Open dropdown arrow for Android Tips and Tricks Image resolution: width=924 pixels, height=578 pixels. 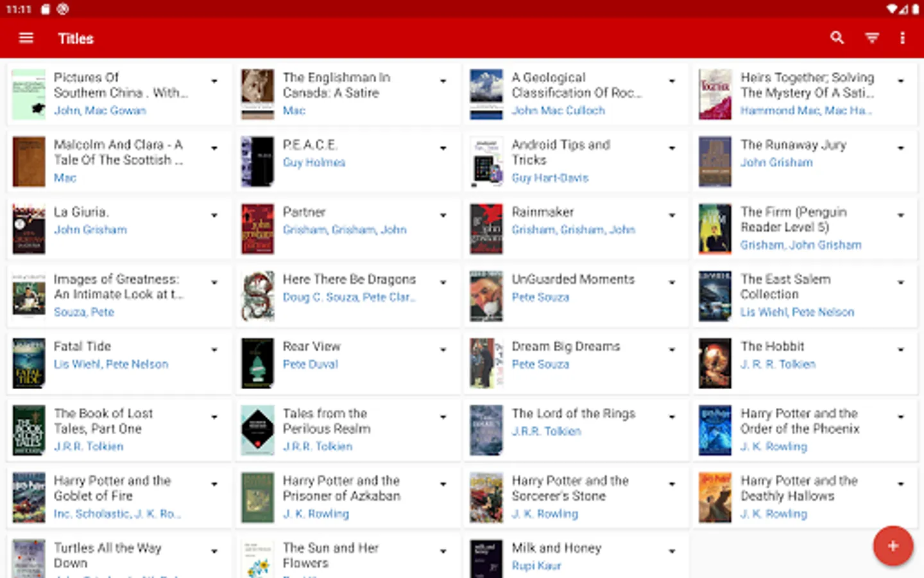pos(672,148)
